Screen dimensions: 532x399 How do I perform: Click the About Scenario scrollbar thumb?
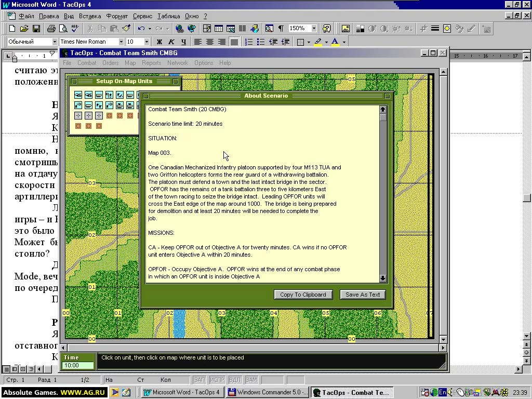[x=383, y=117]
